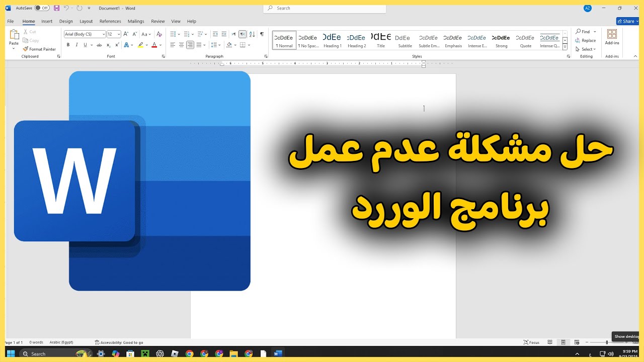Apply strikethrough to selected text
Screen dimensions: 644x362
[x=99, y=45]
